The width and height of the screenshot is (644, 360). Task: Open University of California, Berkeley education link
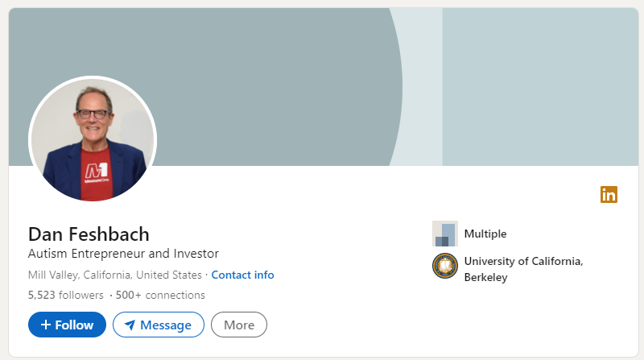point(524,269)
